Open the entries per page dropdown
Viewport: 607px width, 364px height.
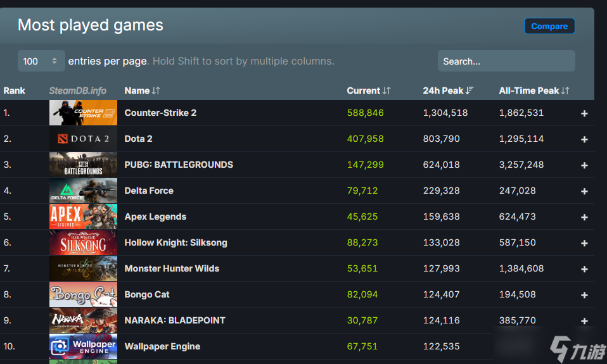[x=41, y=61]
